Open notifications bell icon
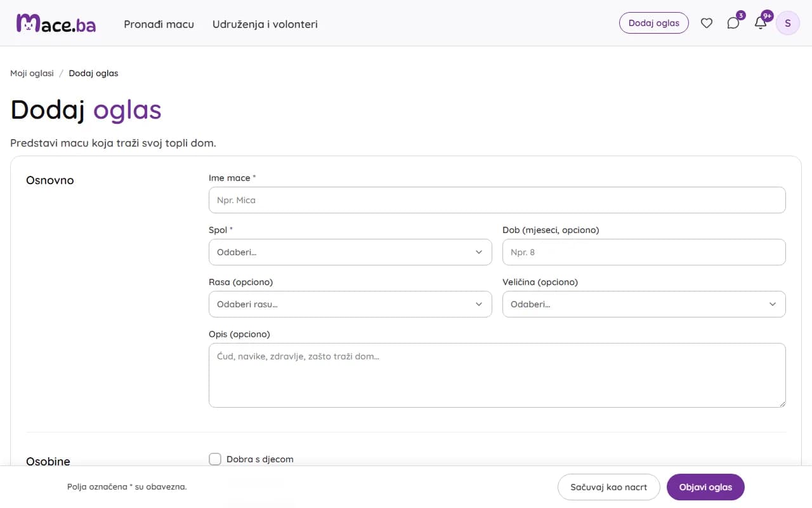Screen dimensions: 812x508 pos(761,23)
